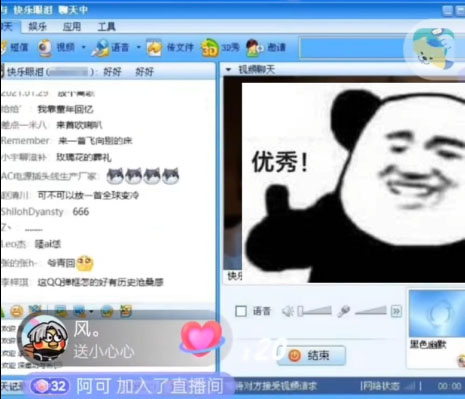Click the pink heart gift icon
The width and height of the screenshot is (465, 399).
[201, 339]
